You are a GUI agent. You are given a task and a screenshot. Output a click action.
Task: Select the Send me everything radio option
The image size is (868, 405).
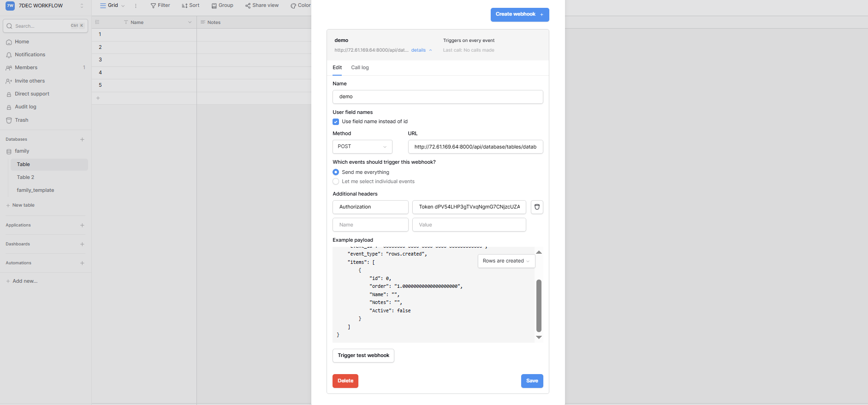coord(336,172)
